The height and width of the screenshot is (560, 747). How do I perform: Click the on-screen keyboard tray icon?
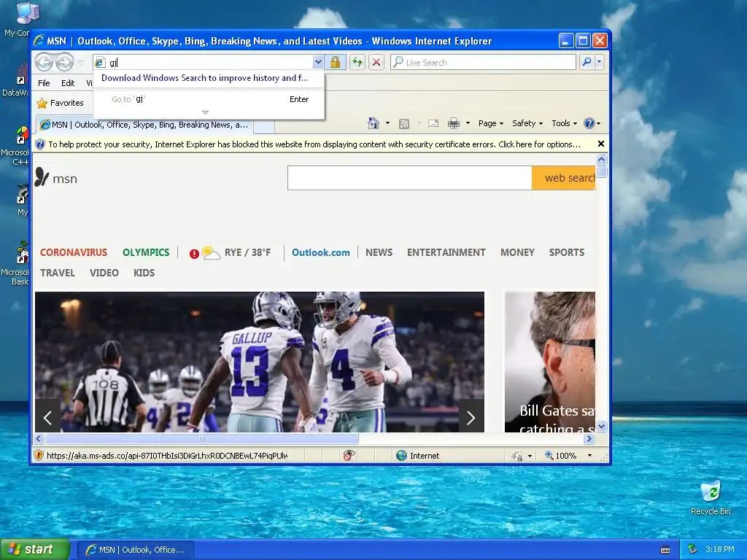[665, 550]
